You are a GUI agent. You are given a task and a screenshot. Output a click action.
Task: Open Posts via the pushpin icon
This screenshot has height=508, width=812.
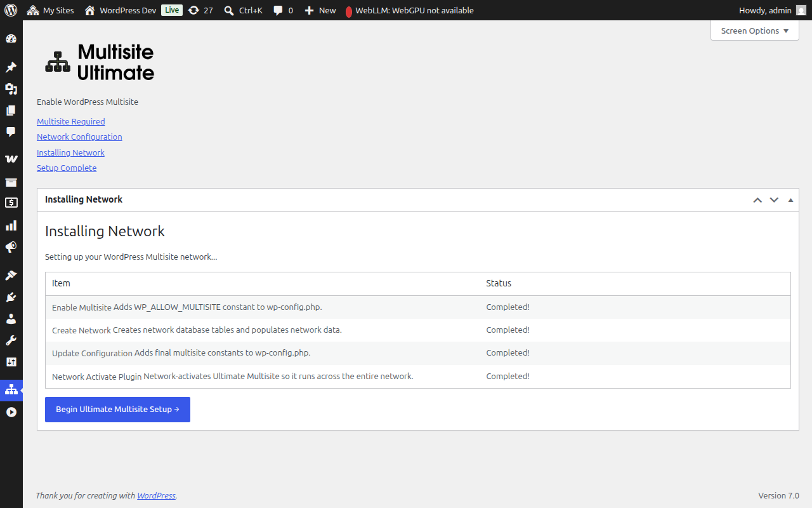11,67
